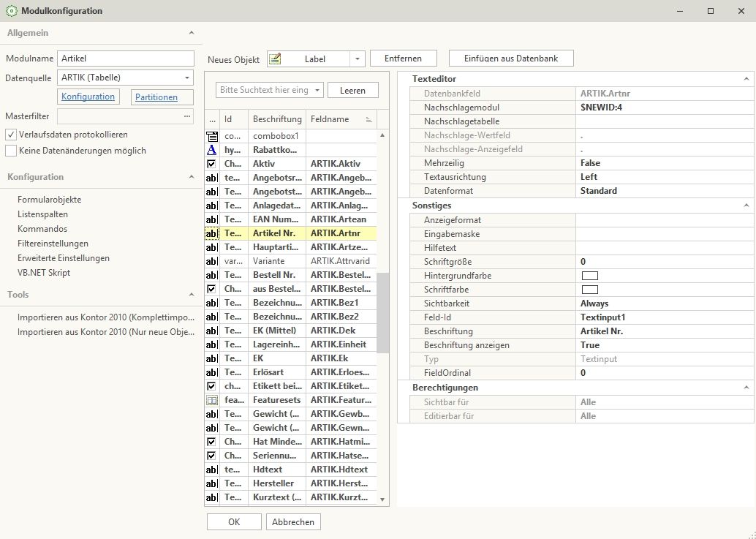Open Listenspalten in the Konfiguration menu
Screen dimensions: 756x539
coord(42,214)
